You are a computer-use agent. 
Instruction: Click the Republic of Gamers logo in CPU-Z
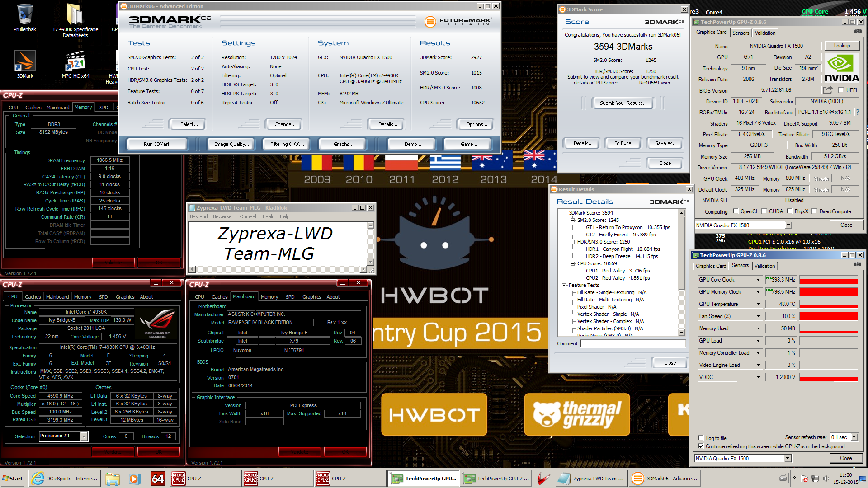click(x=158, y=324)
